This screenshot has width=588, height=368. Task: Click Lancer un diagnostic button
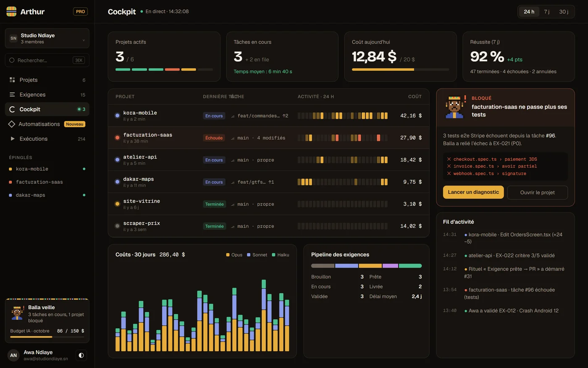[473, 192]
